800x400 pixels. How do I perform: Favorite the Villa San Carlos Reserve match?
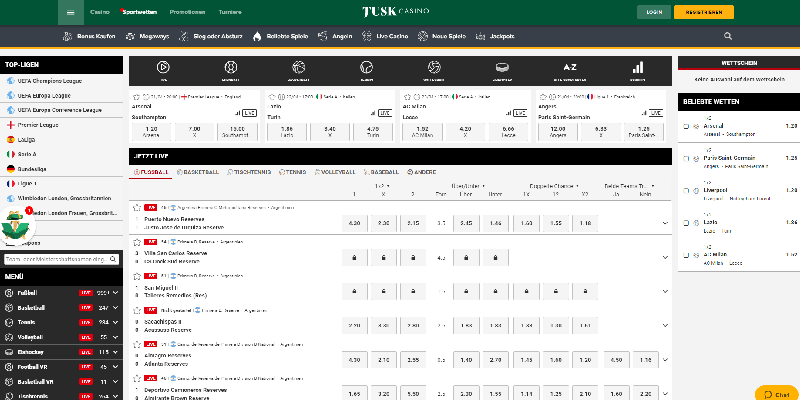136,242
